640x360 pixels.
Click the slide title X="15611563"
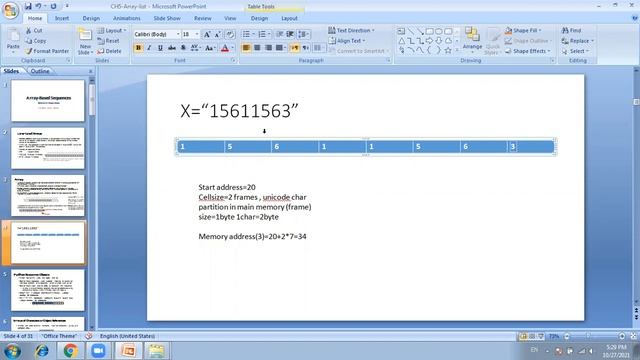[240, 111]
